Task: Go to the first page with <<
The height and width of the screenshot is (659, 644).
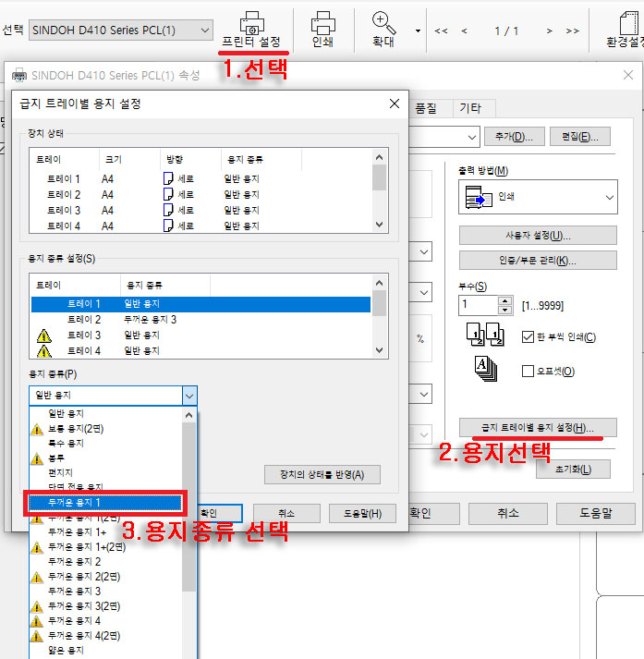Action: pos(441,31)
